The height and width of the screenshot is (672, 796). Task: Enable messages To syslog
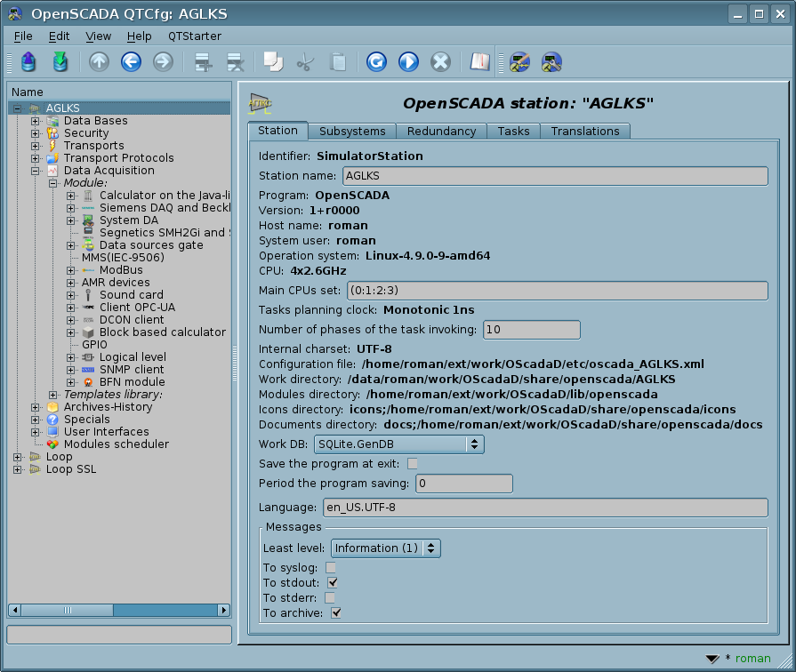point(331,567)
